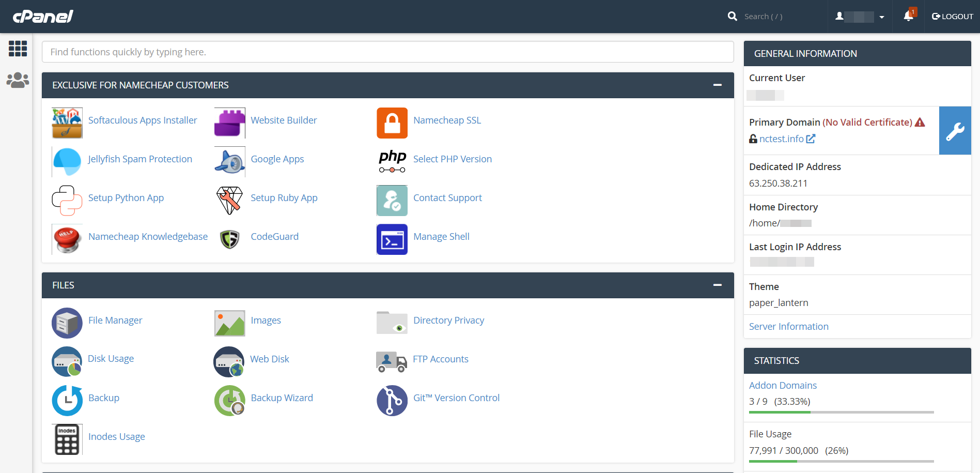This screenshot has height=473, width=980.
Task: Open the Backup clock icon
Action: [67, 401]
